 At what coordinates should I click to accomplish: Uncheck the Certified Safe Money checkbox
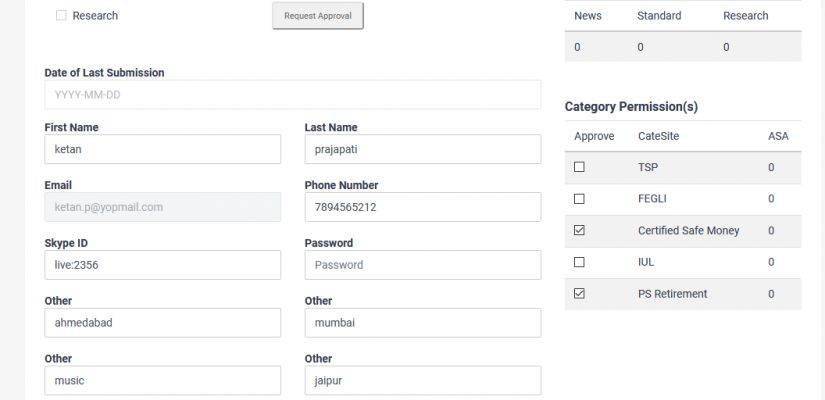click(579, 231)
